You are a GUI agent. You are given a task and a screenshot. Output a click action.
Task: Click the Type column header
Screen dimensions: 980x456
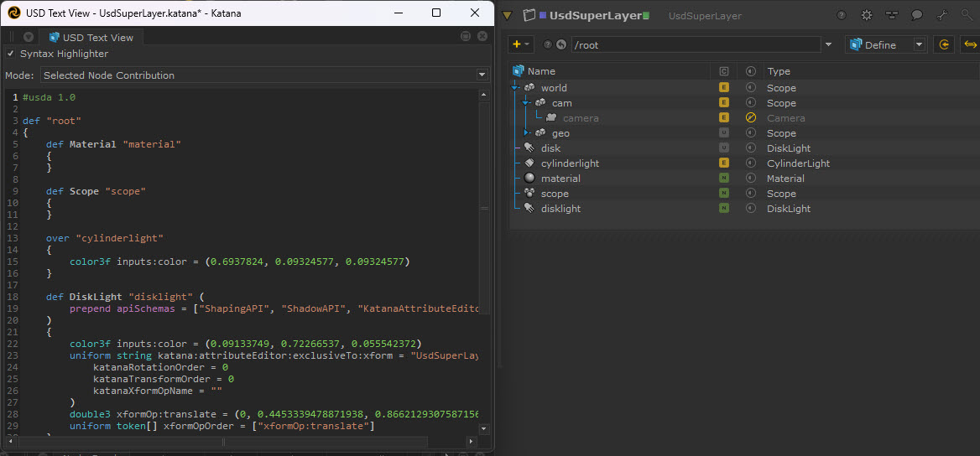(x=779, y=71)
